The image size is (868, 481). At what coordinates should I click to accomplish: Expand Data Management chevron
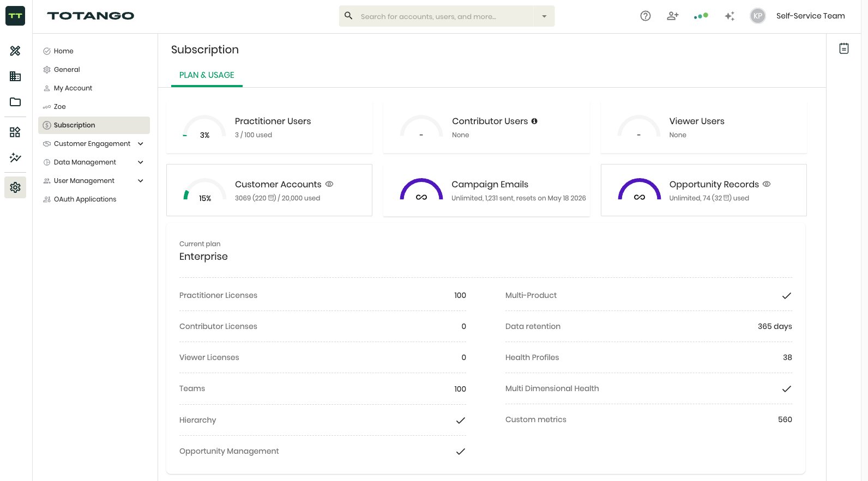pos(141,162)
